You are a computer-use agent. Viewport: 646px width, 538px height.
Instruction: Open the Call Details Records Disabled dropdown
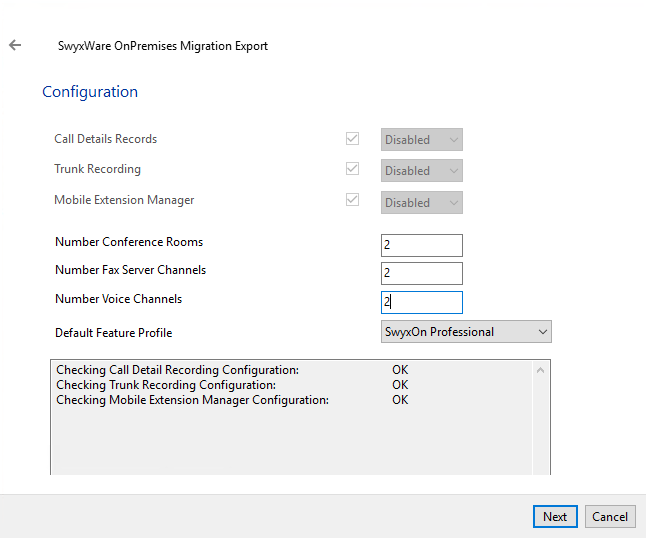pyautogui.click(x=421, y=140)
